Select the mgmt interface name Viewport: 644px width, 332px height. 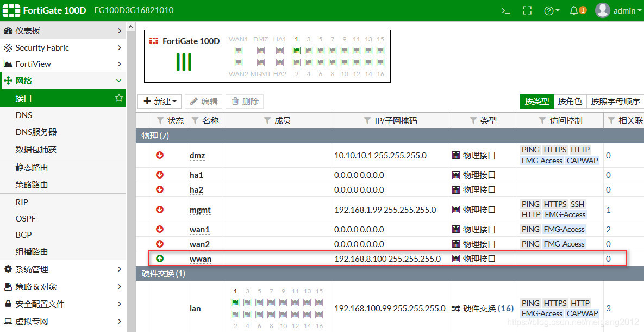(x=200, y=210)
